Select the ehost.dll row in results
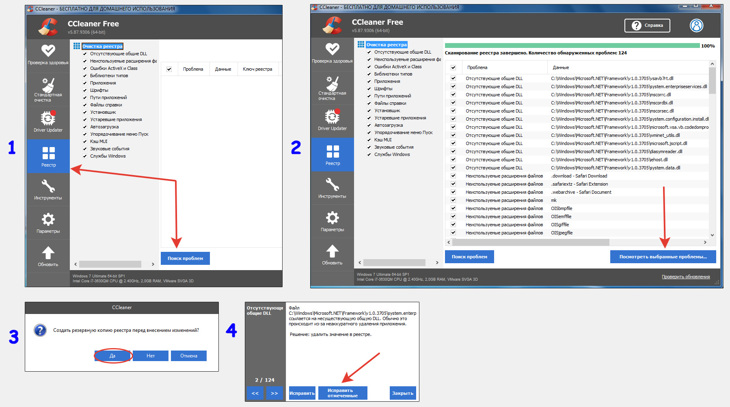Image resolution: width=730 pixels, height=407 pixels. point(577,159)
